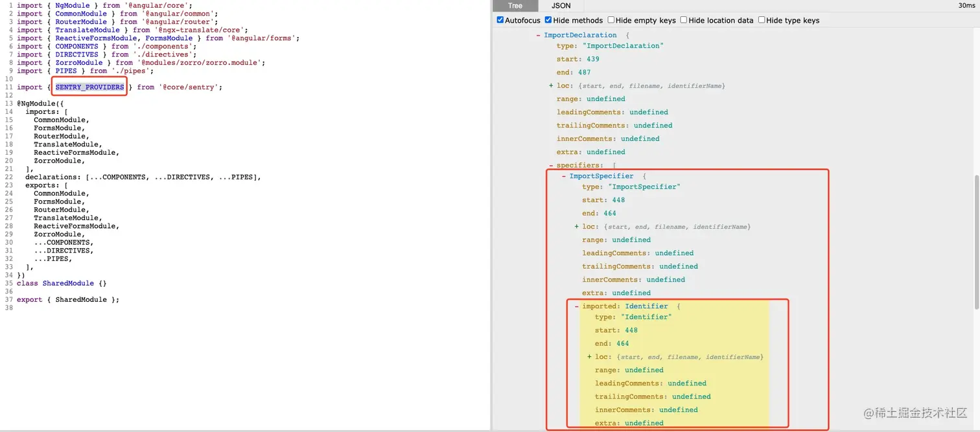This screenshot has width=980, height=432.
Task: Click type: "ImportSpecifier" value
Action: (644, 187)
